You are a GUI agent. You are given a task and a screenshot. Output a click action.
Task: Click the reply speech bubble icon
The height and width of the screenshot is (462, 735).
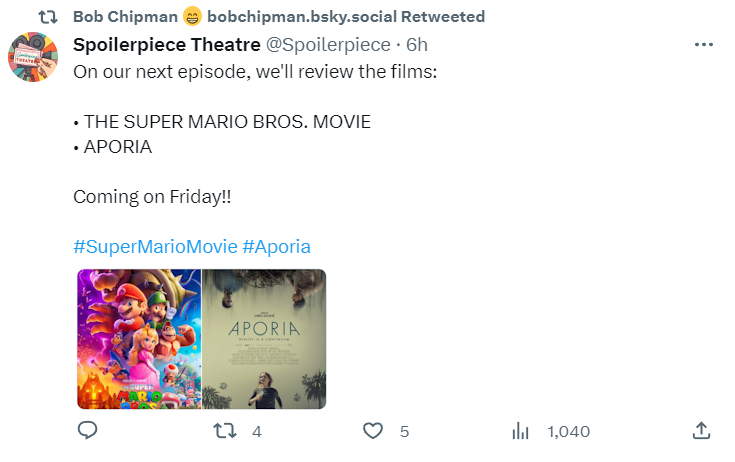tap(87, 430)
